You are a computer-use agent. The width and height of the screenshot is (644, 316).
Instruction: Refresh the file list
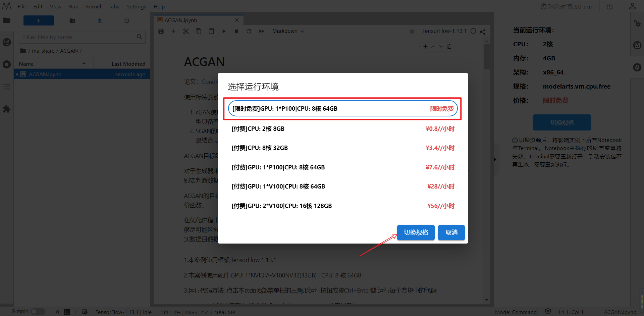pos(127,21)
